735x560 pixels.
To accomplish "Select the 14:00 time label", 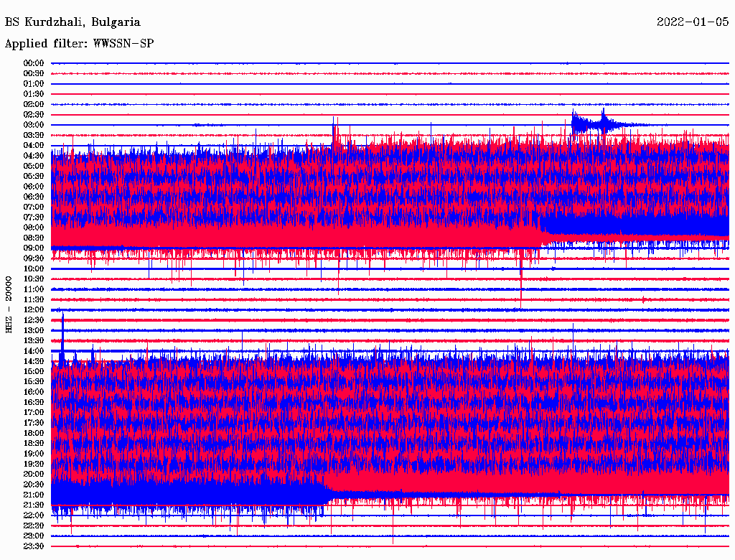I will coord(34,350).
